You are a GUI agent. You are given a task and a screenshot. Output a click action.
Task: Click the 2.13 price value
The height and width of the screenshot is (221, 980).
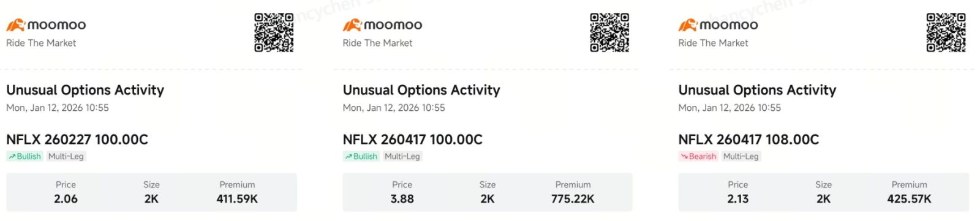(738, 199)
